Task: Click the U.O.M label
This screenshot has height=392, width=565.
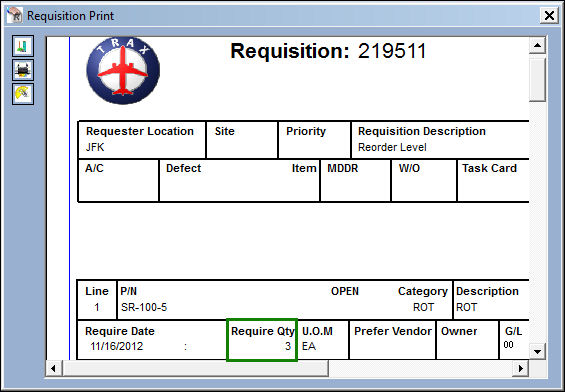Action: click(x=317, y=331)
